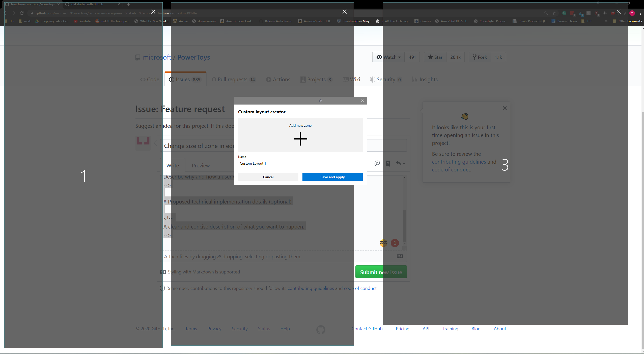This screenshot has height=354, width=644.
Task: Click the page zoom magnifier icon in address bar
Action: click(x=546, y=13)
